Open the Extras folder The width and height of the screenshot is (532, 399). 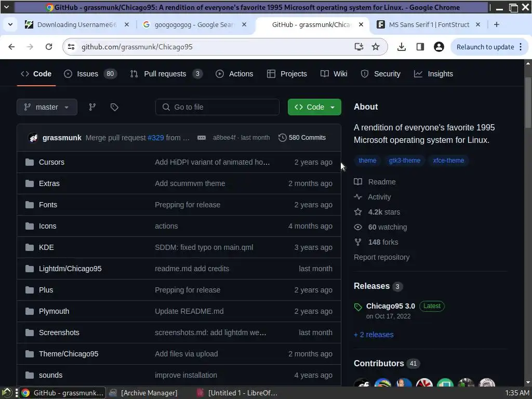pyautogui.click(x=49, y=183)
